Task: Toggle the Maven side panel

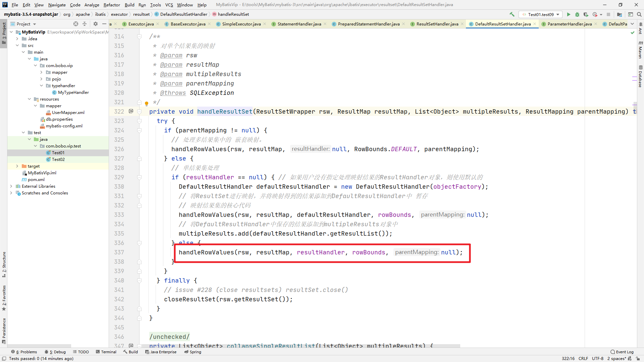Action: click(640, 50)
